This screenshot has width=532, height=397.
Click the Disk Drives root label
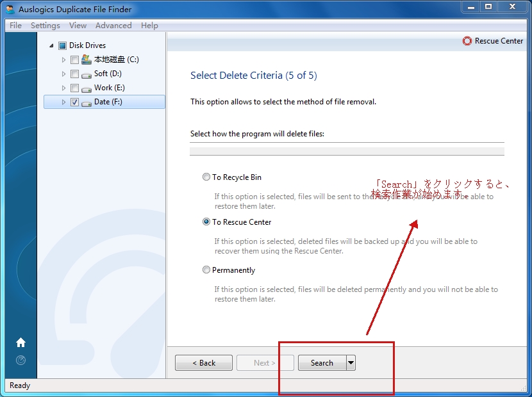(88, 45)
